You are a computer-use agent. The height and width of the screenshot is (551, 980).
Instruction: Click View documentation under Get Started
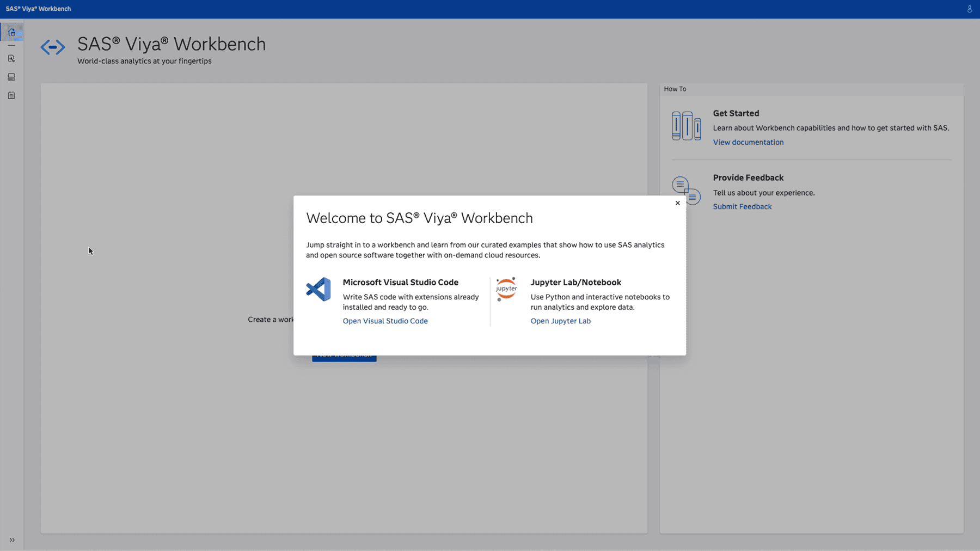(x=748, y=142)
